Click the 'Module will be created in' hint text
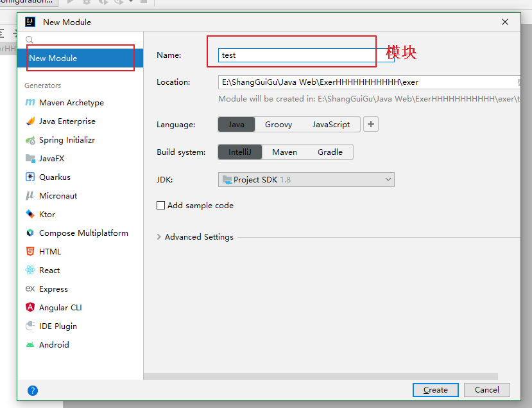 tap(369, 99)
